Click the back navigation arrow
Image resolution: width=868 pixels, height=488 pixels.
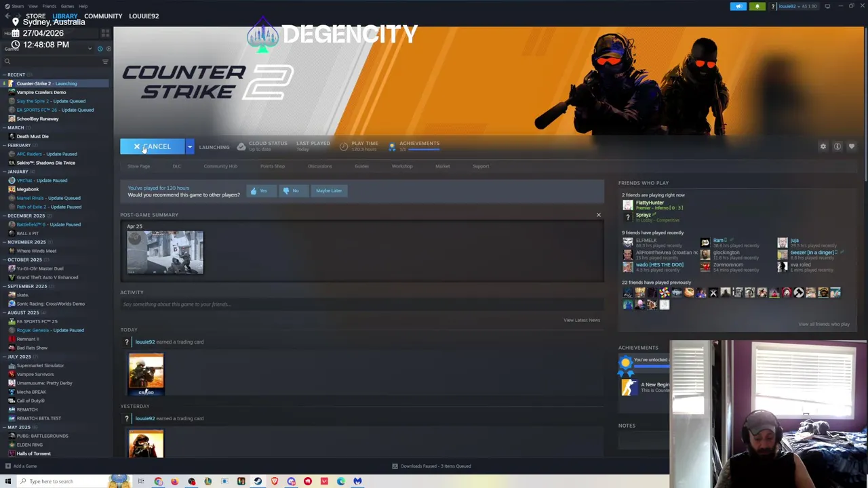click(x=7, y=16)
